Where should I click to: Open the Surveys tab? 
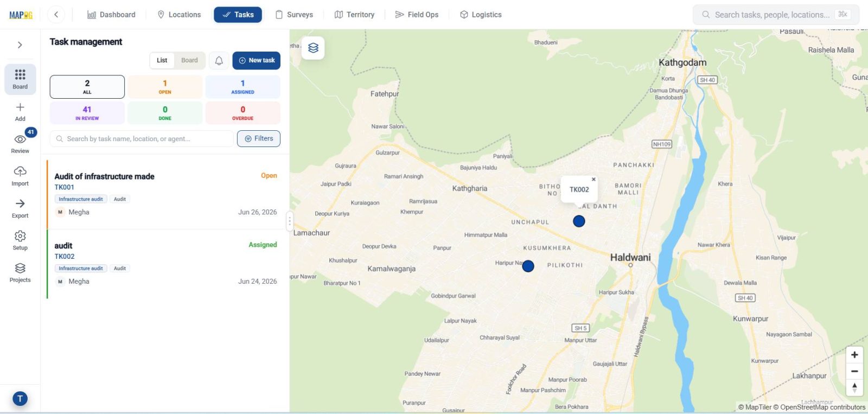click(294, 15)
